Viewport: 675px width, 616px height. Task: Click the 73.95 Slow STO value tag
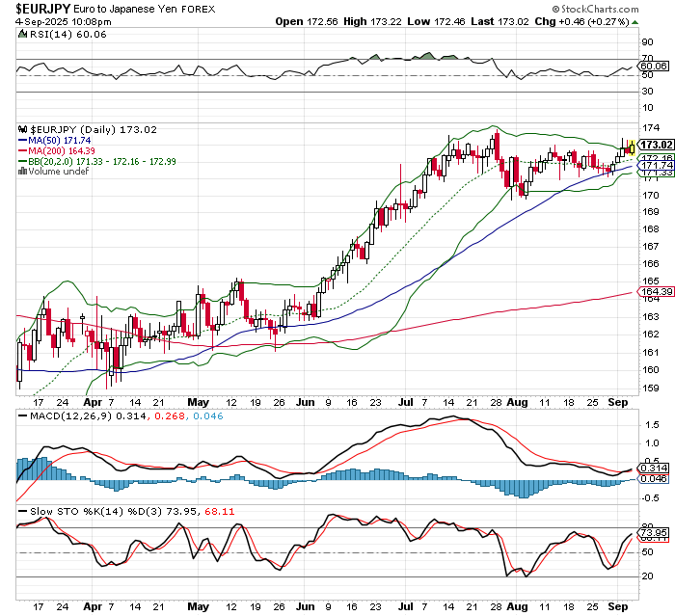652,532
